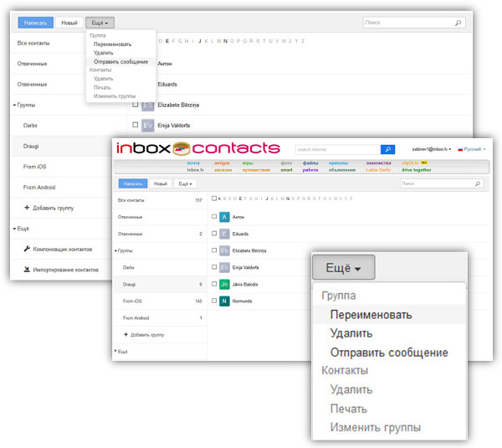Click the import icon next to Импортирование контактов
Image resolution: width=502 pixels, height=448 pixels.
pos(27,269)
